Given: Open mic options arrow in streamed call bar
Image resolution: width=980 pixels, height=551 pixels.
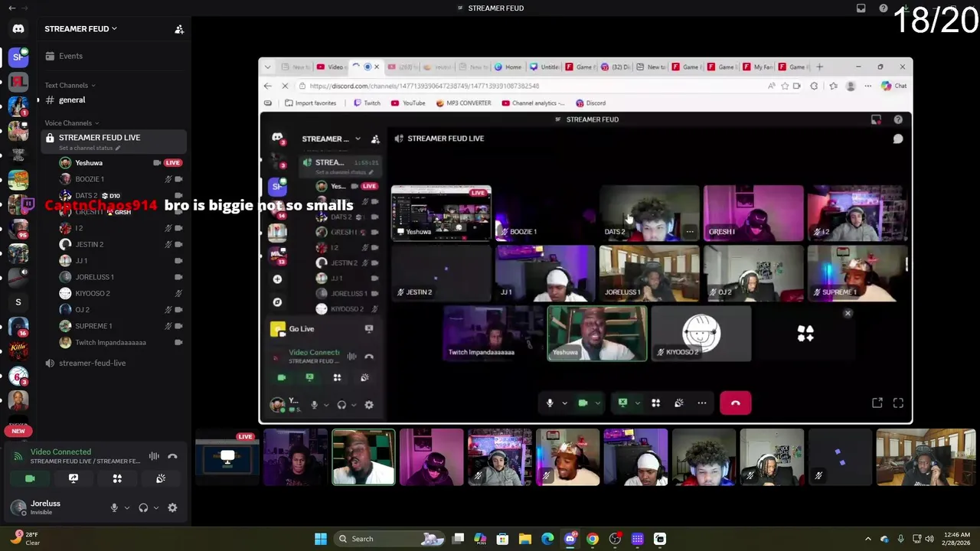Looking at the screenshot, I should (565, 403).
